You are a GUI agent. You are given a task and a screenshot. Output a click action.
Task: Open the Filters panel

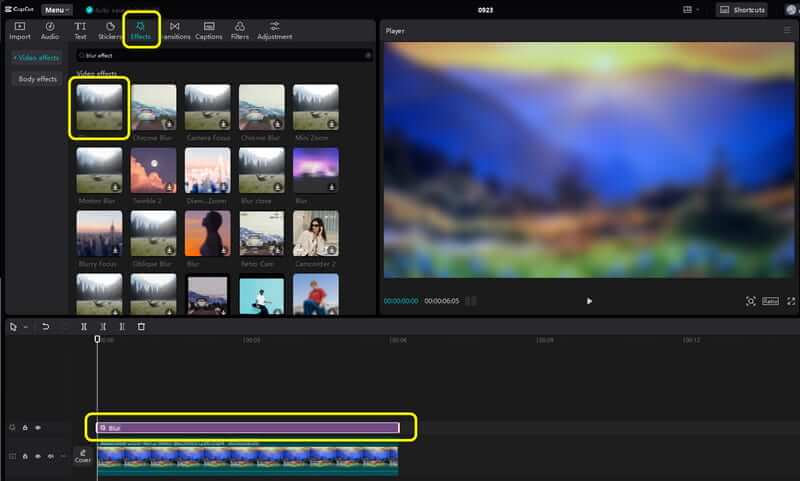(240, 30)
